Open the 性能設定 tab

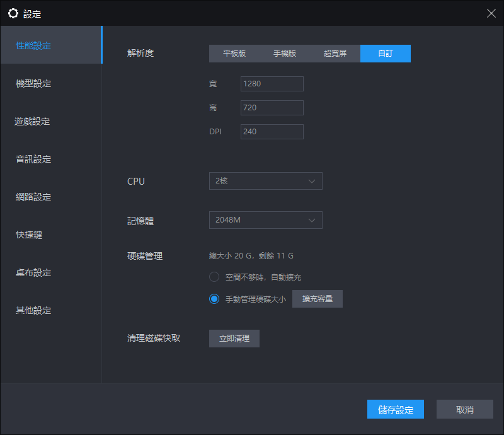pyautogui.click(x=34, y=45)
